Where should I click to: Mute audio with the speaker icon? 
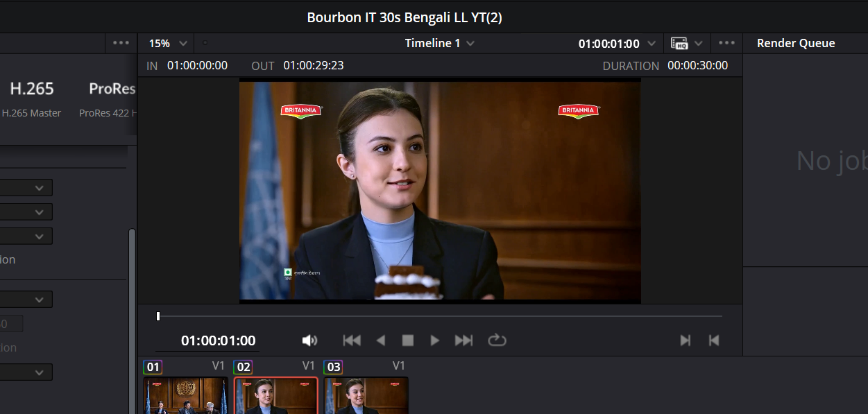[x=309, y=340]
